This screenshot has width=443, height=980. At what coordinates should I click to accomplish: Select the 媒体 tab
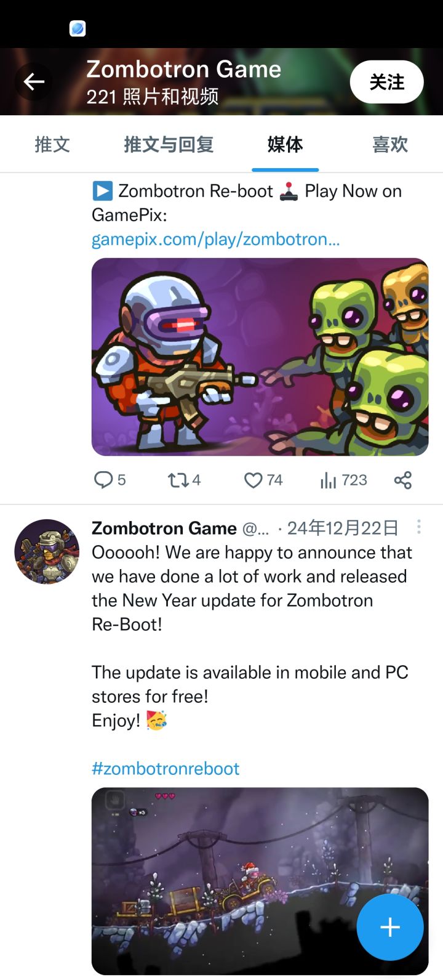[285, 145]
